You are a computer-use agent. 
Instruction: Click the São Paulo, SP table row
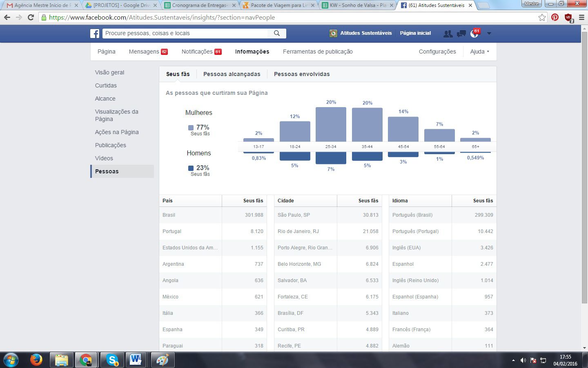328,215
